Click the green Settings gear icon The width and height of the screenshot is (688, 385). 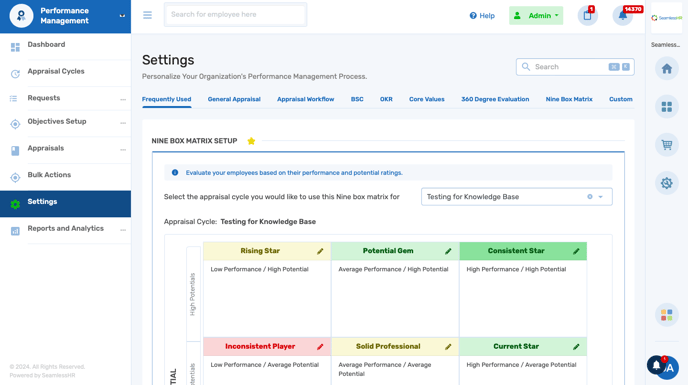click(15, 204)
